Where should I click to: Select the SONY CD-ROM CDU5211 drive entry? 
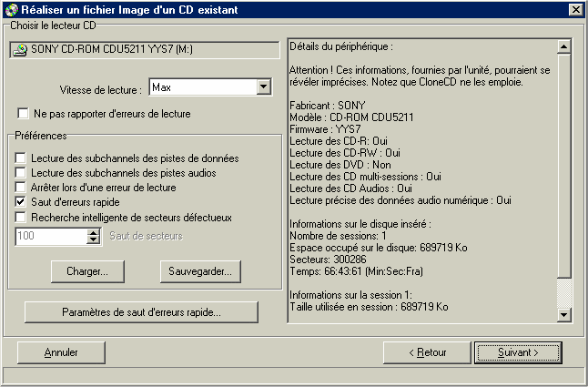point(145,49)
